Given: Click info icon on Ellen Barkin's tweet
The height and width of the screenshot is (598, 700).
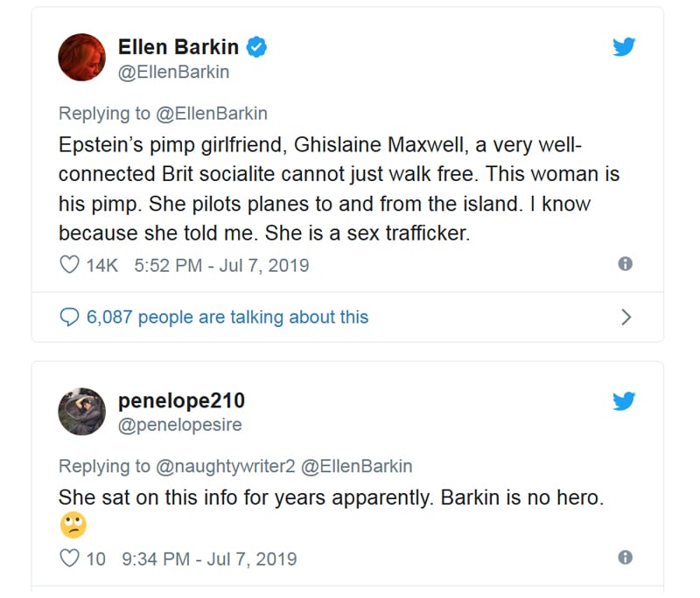Looking at the screenshot, I should coord(625,264).
